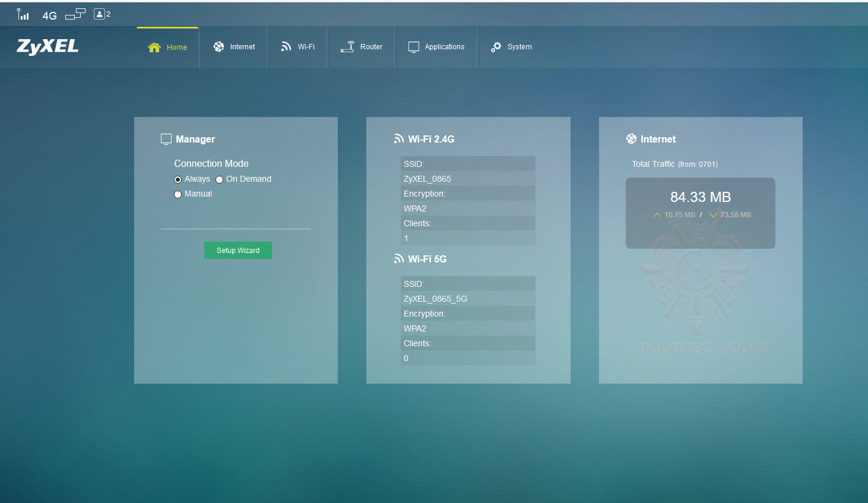This screenshot has width=868, height=503.
Task: Click the WPA2 value under Wi-Fi 2.4G
Action: coord(415,208)
